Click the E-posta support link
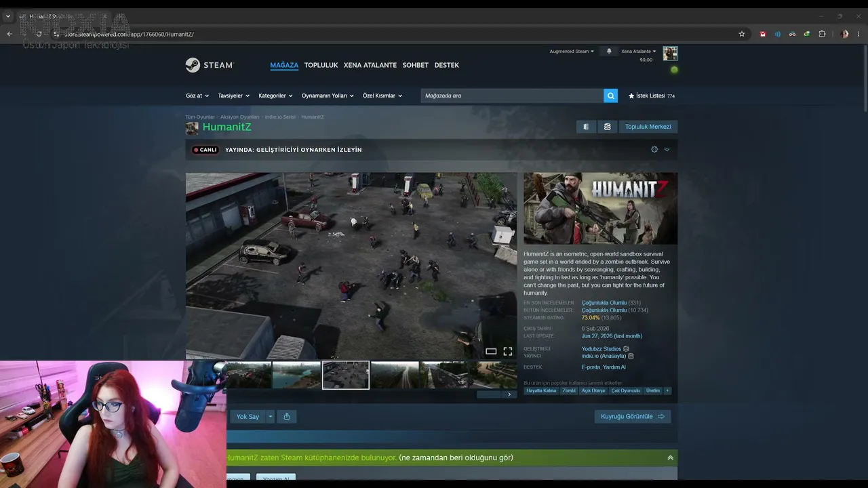This screenshot has width=868, height=488. [591, 367]
